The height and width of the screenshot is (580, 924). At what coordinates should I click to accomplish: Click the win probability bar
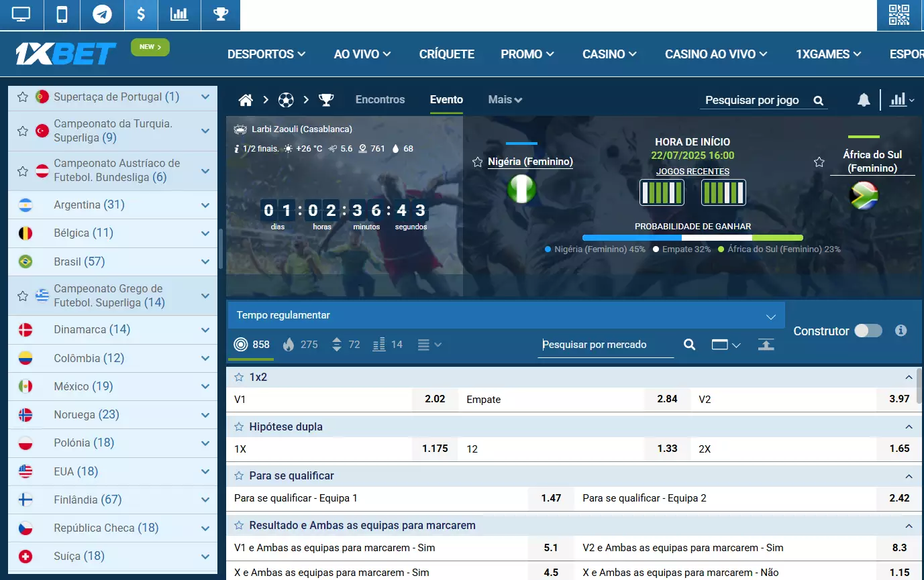pyautogui.click(x=692, y=238)
